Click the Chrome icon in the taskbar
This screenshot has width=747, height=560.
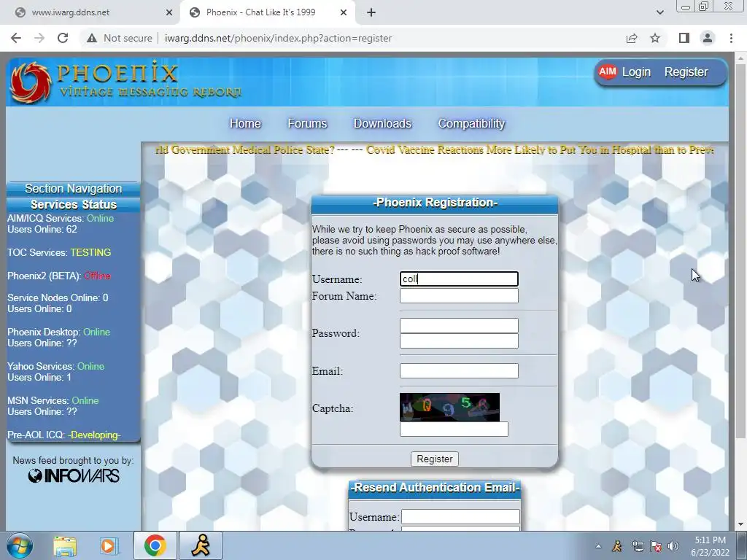[x=155, y=545]
